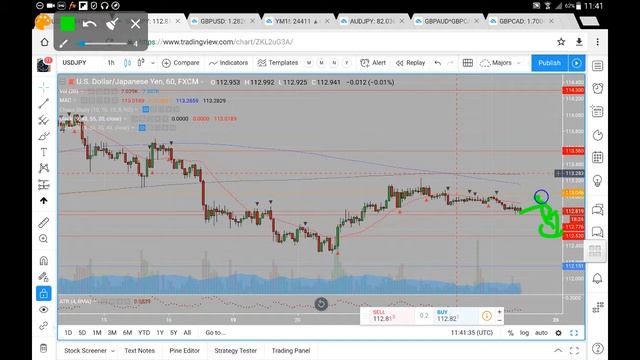Select the crosshair cursor tool
640x360 pixels.
point(44,87)
